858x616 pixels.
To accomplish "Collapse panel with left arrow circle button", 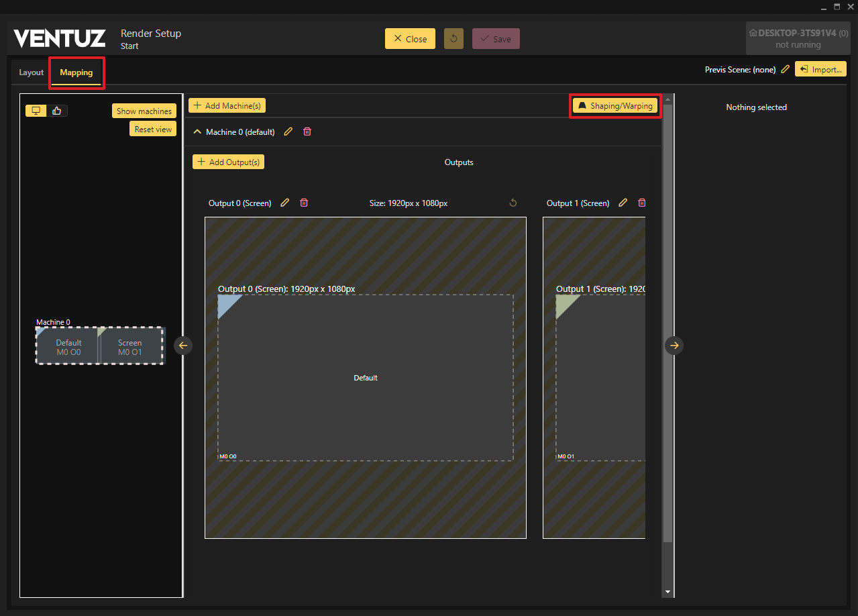I will 183,345.
